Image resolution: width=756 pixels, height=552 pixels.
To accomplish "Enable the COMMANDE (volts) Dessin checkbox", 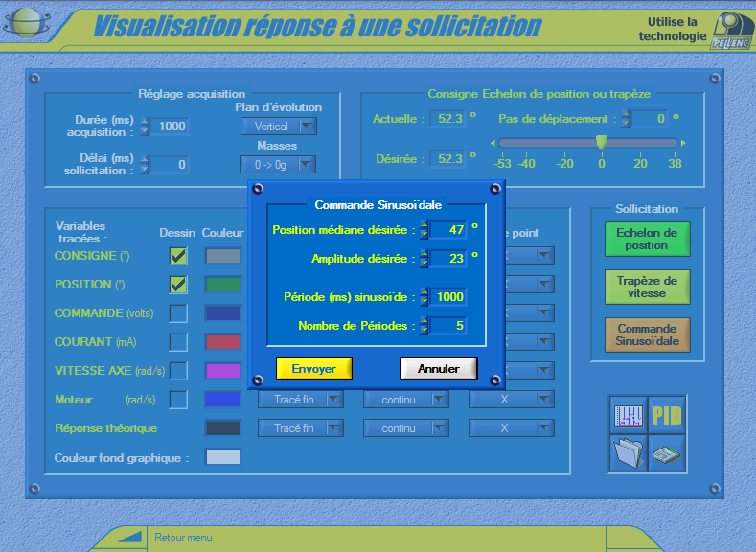I will tap(178, 313).
